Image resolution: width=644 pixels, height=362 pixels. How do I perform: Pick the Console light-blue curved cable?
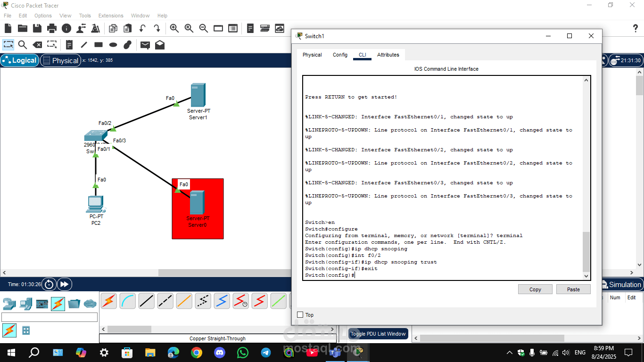(x=128, y=301)
